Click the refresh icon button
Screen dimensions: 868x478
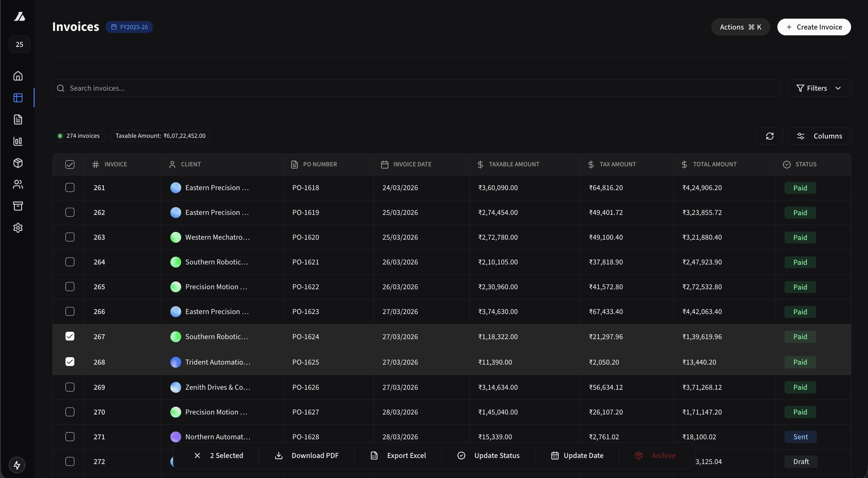coord(770,136)
